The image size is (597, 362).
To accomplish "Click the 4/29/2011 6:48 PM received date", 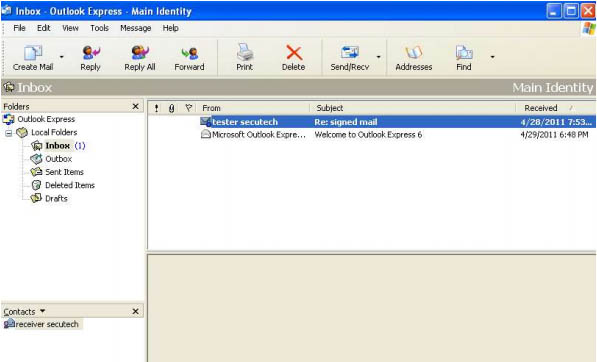I will pyautogui.click(x=554, y=135).
